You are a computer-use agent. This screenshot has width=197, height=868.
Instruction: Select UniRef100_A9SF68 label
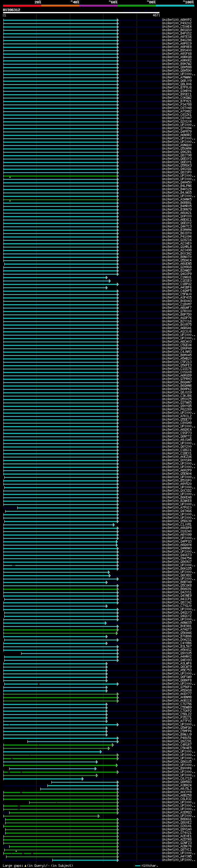click(x=177, y=54)
